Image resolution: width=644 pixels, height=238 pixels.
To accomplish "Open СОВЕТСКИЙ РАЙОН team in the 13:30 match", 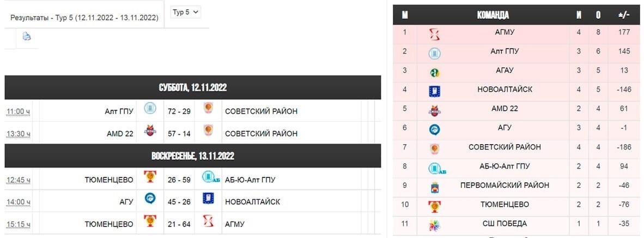I will tap(261, 133).
